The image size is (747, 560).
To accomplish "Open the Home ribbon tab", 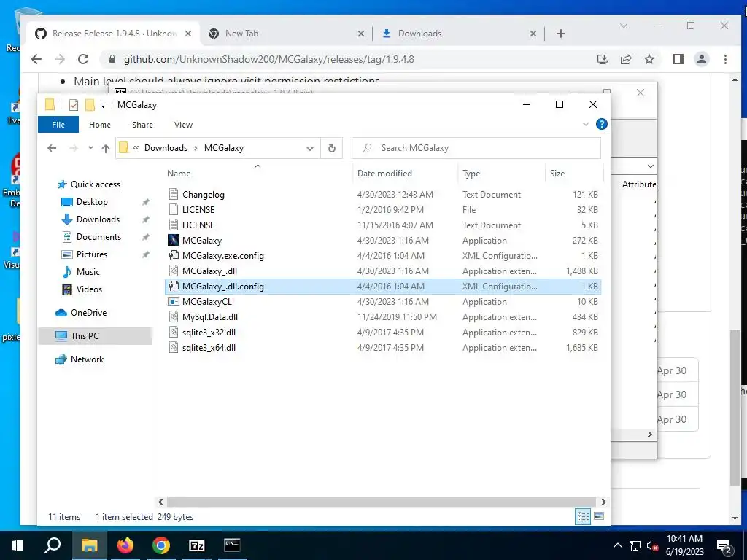I will [x=99, y=125].
